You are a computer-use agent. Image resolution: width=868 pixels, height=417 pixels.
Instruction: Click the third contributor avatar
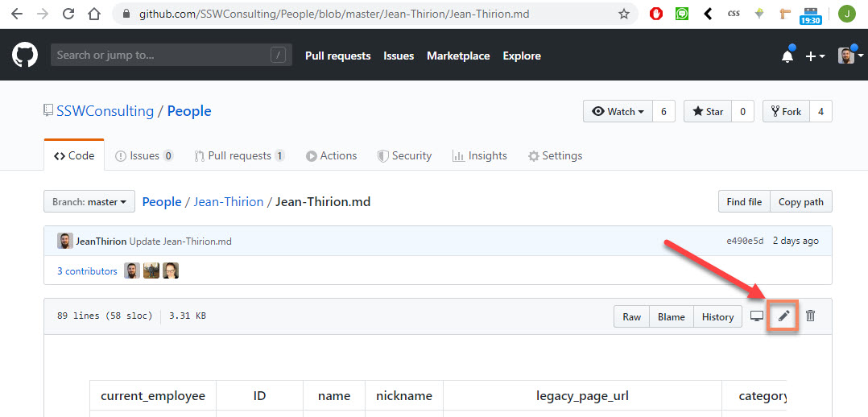coord(171,270)
